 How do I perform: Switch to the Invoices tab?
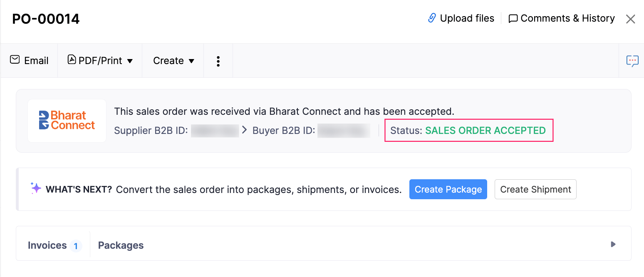[47, 245]
